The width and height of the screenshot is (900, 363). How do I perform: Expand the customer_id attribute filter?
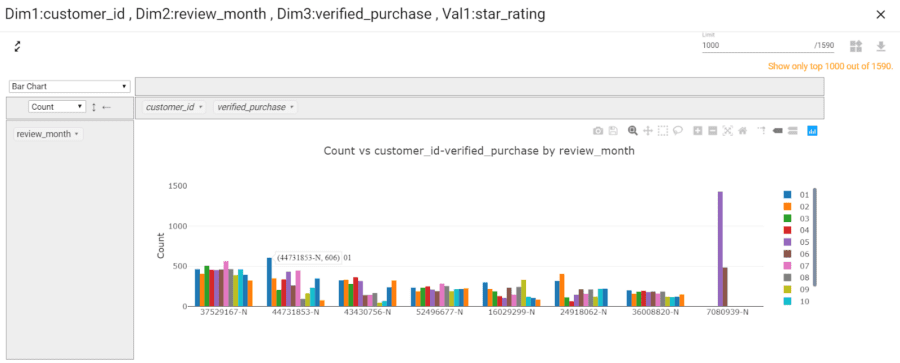tap(174, 107)
